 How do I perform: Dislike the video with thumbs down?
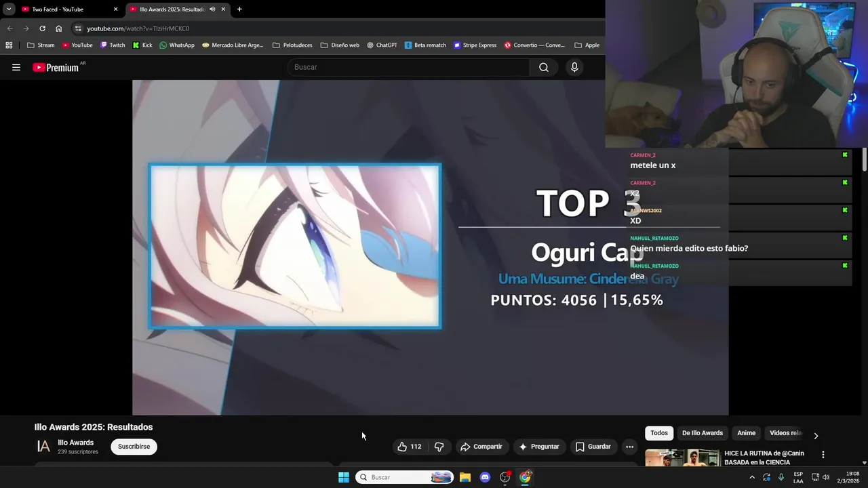pyautogui.click(x=439, y=447)
